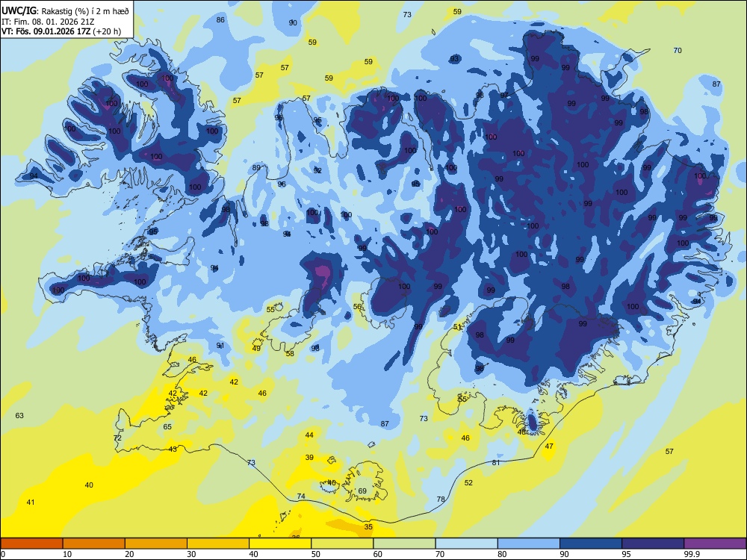
Task: Select the 10–20 orange legend swatch
Action: (x=94, y=544)
